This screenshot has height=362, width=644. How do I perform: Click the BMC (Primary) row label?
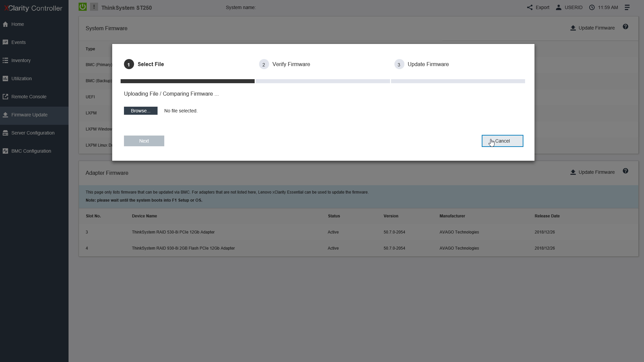pos(99,65)
